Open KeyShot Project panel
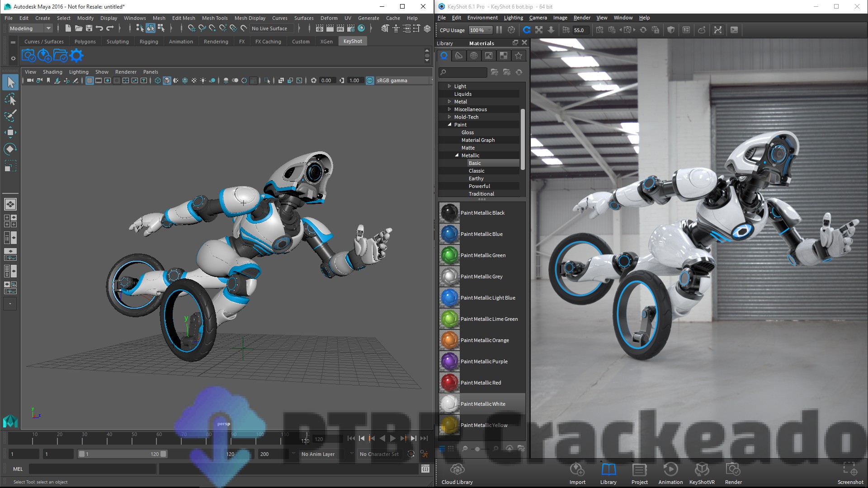Viewport: 868px width, 488px height. (x=639, y=474)
